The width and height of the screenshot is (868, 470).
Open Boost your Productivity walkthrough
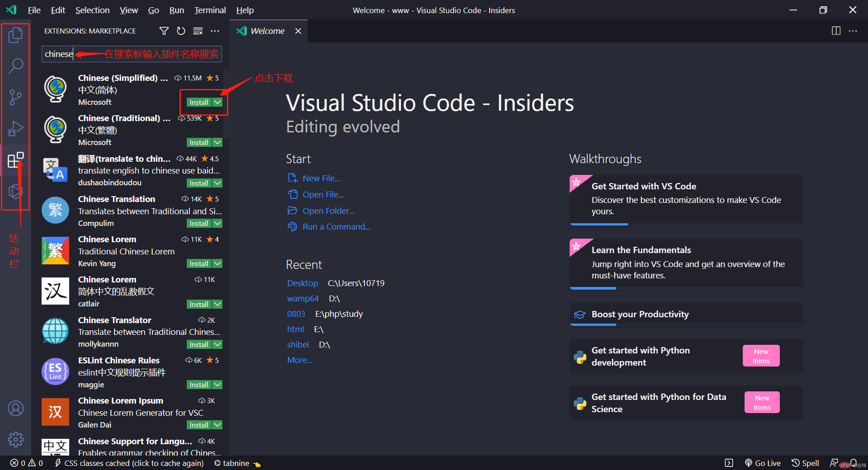pos(686,314)
